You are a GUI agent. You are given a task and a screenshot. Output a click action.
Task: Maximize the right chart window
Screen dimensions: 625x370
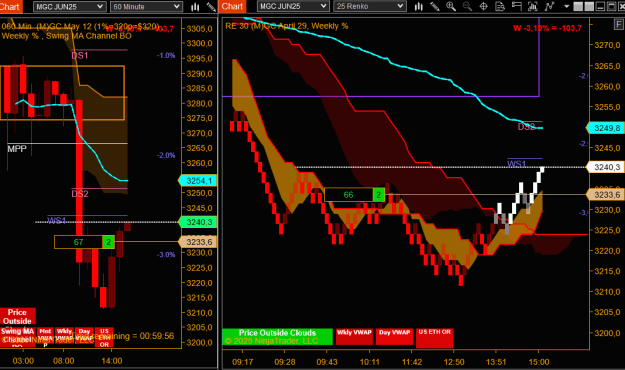click(611, 6)
